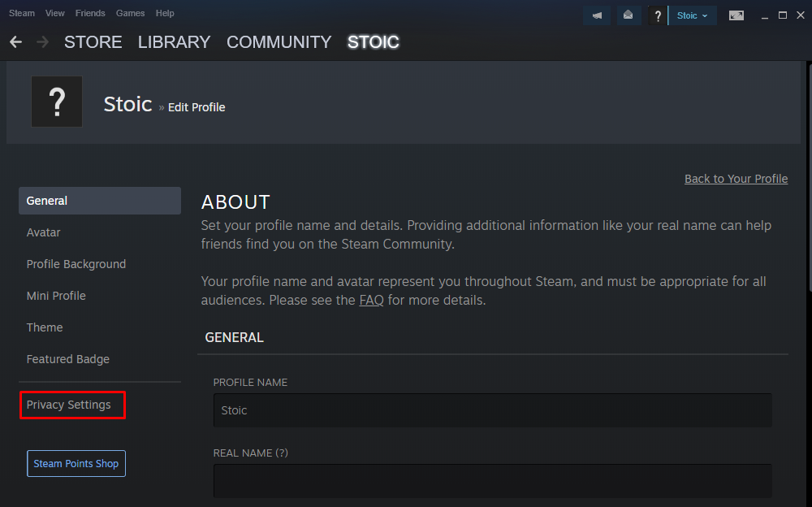Image resolution: width=812 pixels, height=507 pixels.
Task: Open announcements via the megaphone icon
Action: (597, 15)
